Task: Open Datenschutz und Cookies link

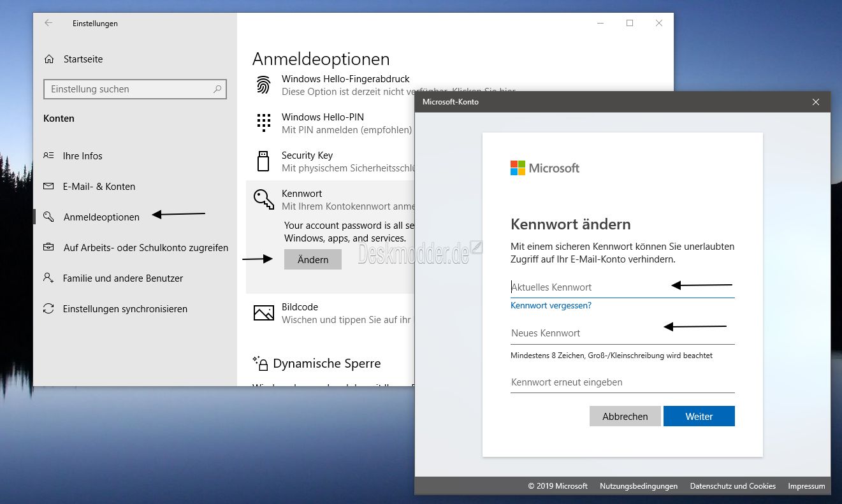Action: coord(733,486)
